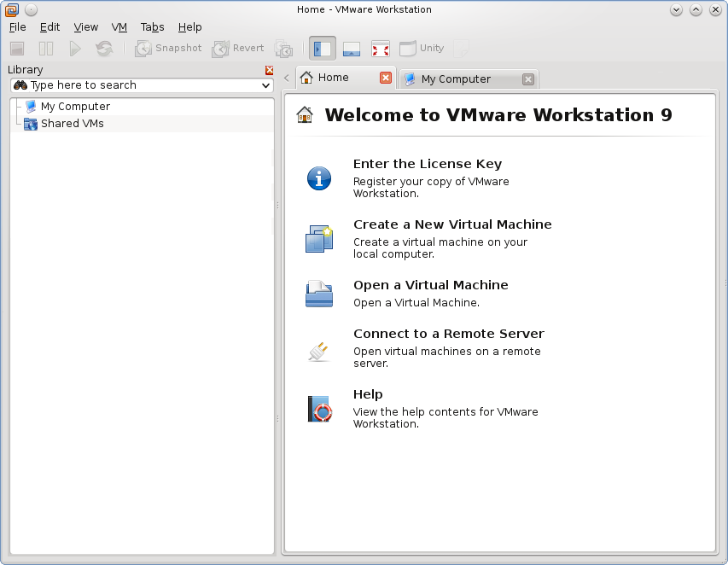Take a Snapshot using the toolbar icon
This screenshot has width=728, height=565.
(143, 48)
